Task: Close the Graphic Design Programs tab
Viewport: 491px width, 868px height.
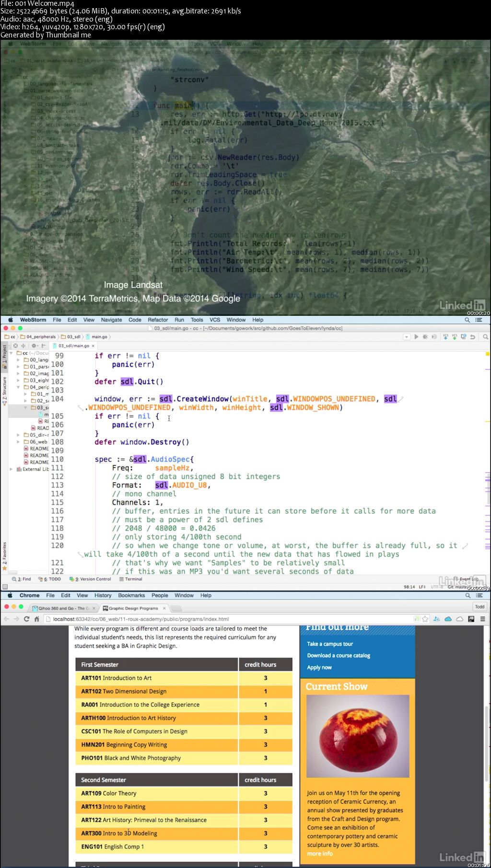Action: coord(164,608)
